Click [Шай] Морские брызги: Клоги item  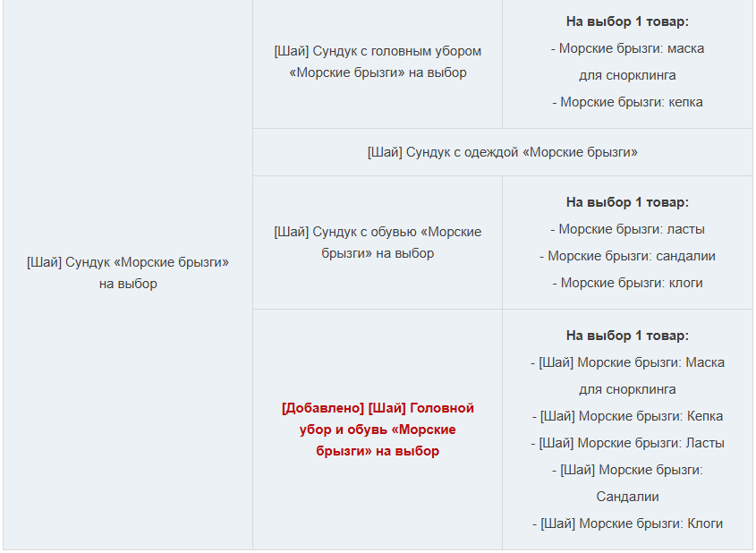(627, 523)
